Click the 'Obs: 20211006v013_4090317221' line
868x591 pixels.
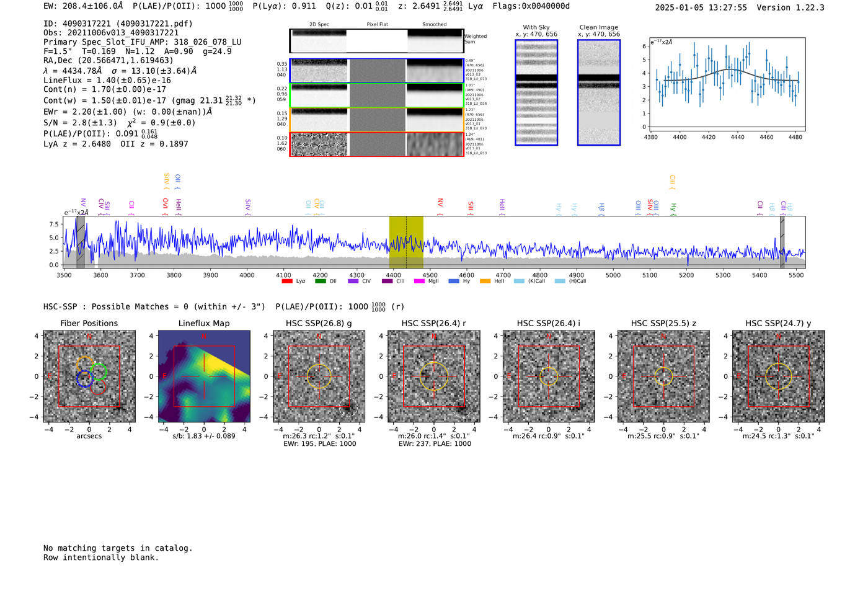click(111, 33)
